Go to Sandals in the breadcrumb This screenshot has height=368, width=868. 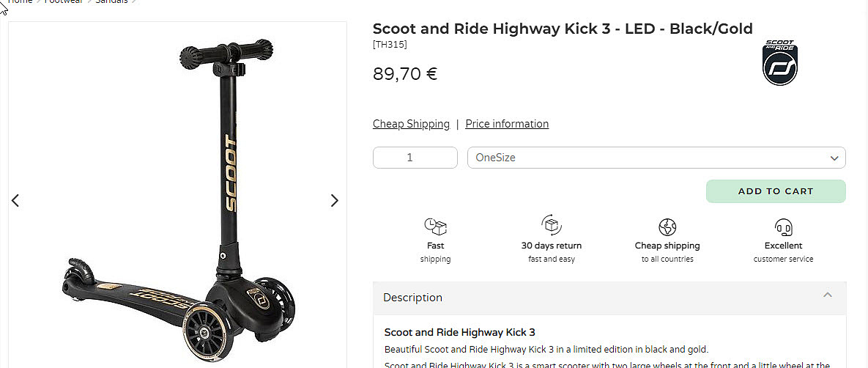(x=111, y=1)
